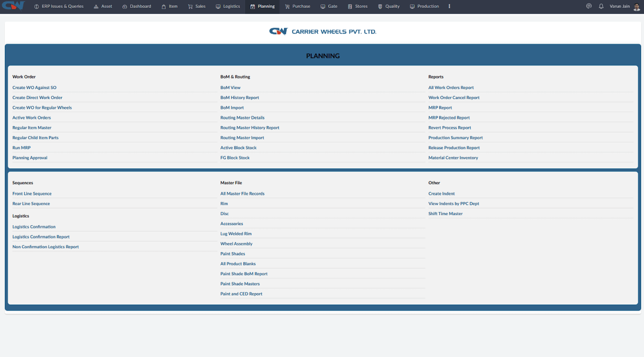
Task: Open the Purchase menu
Action: (297, 6)
